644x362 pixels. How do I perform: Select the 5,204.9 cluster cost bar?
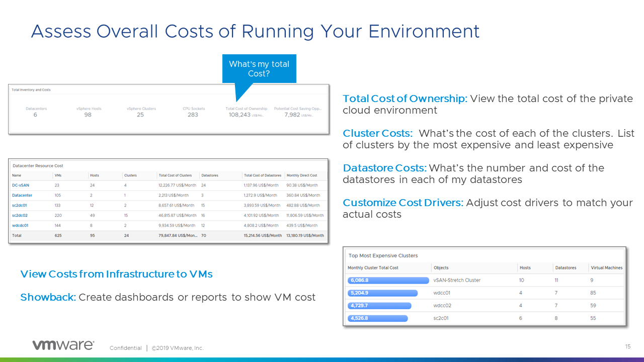click(382, 293)
